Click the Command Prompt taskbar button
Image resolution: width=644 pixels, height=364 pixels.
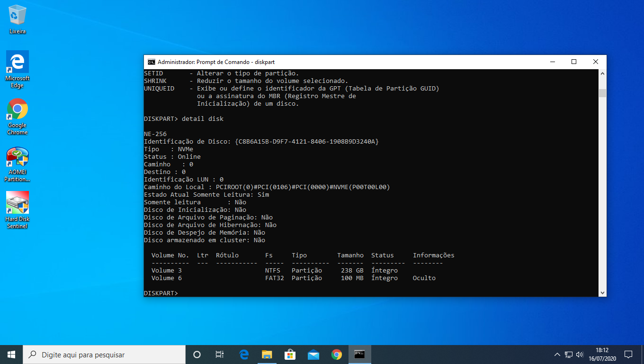[360, 355]
